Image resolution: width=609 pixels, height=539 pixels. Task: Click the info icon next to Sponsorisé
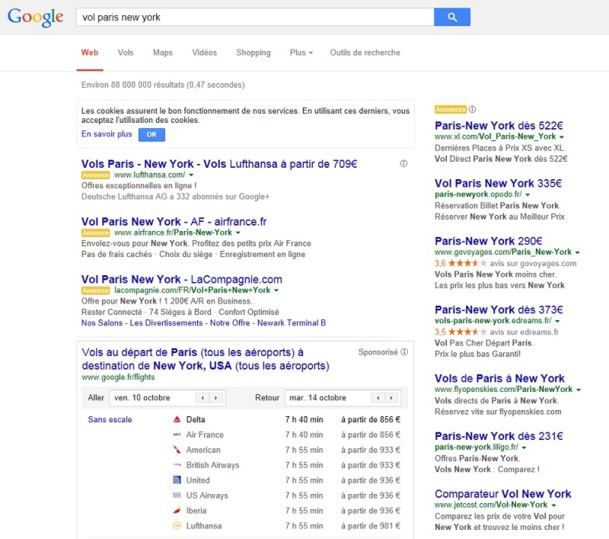[x=404, y=353]
